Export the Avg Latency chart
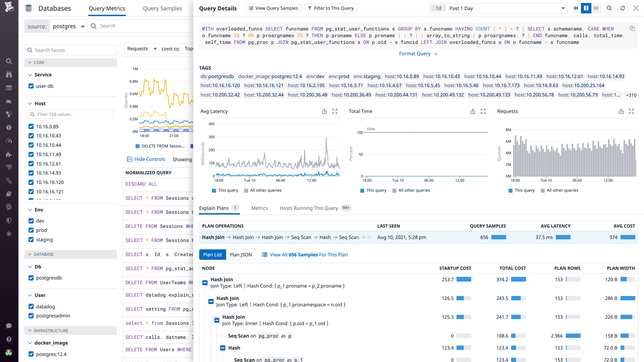644x362 pixels. [325, 111]
